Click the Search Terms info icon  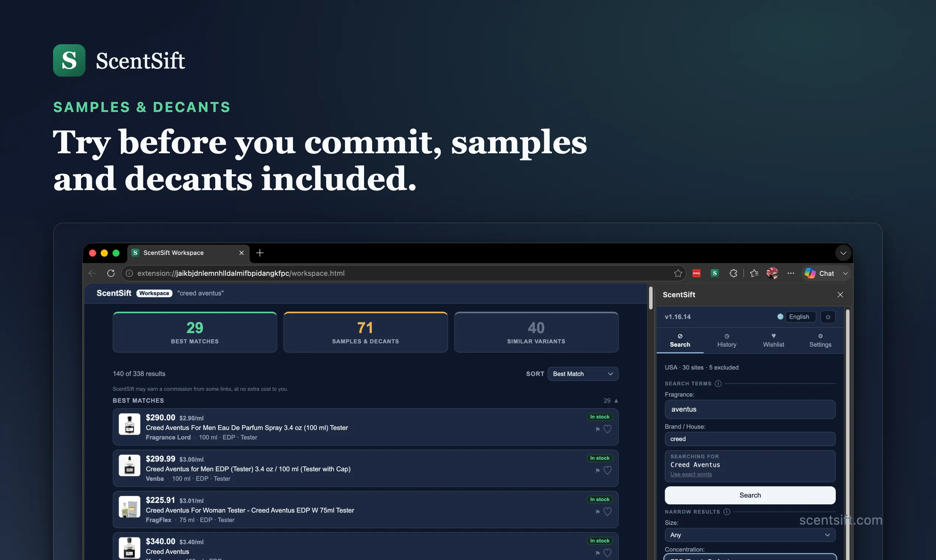(x=718, y=384)
